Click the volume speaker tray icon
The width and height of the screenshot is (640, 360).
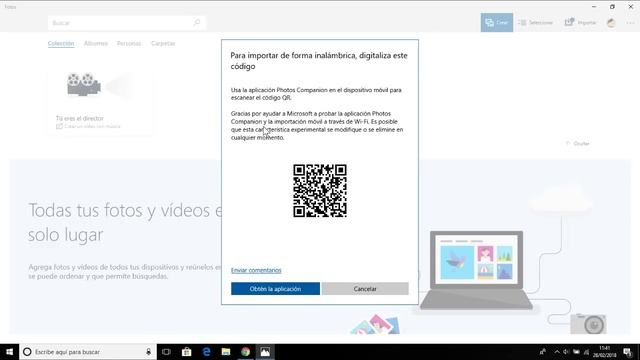pyautogui.click(x=566, y=351)
